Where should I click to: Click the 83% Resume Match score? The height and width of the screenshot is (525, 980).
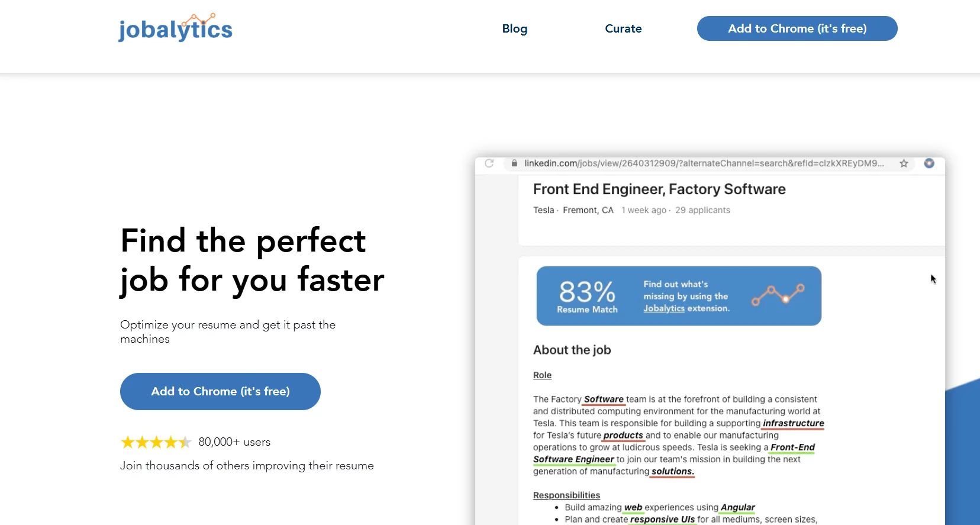pyautogui.click(x=587, y=296)
